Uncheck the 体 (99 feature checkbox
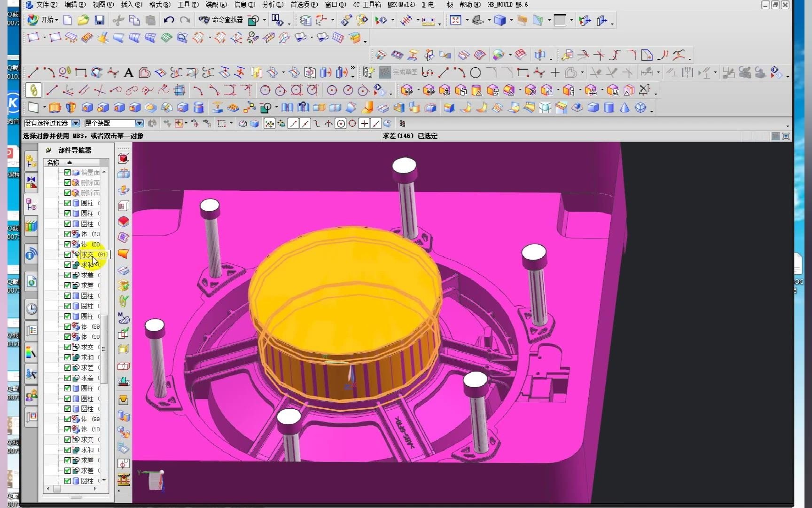812x508 pixels. 67,419
